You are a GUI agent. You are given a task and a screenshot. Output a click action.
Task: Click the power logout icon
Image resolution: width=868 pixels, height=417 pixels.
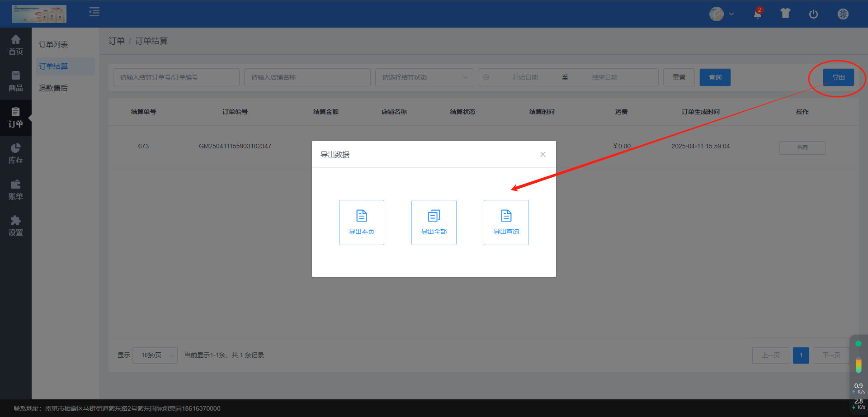click(813, 14)
